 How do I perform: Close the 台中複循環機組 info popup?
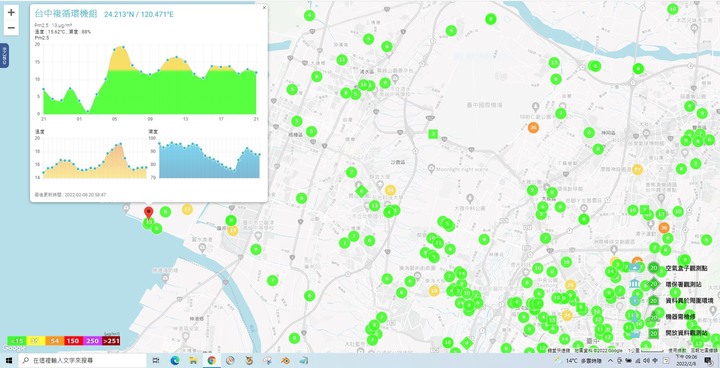pos(264,7)
